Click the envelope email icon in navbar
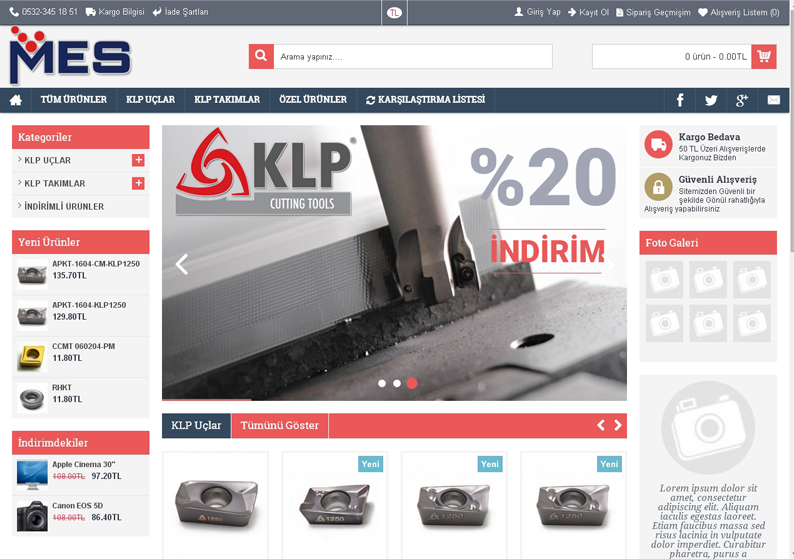This screenshot has width=794, height=559. [774, 100]
